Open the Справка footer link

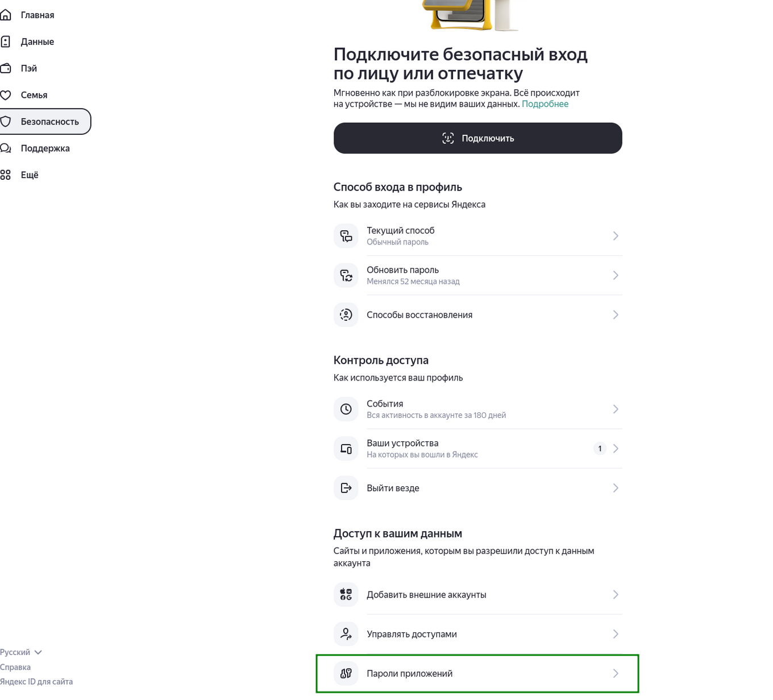coord(15,667)
